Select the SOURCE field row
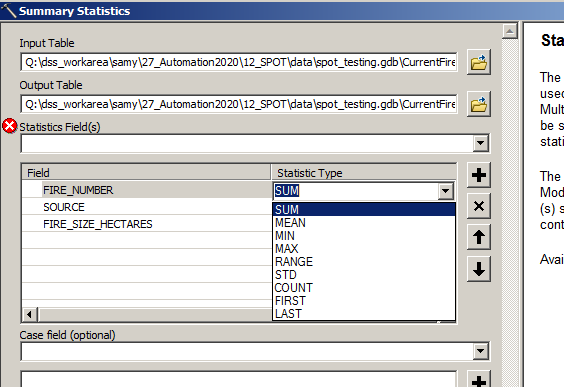This screenshot has width=564, height=387. coord(146,207)
